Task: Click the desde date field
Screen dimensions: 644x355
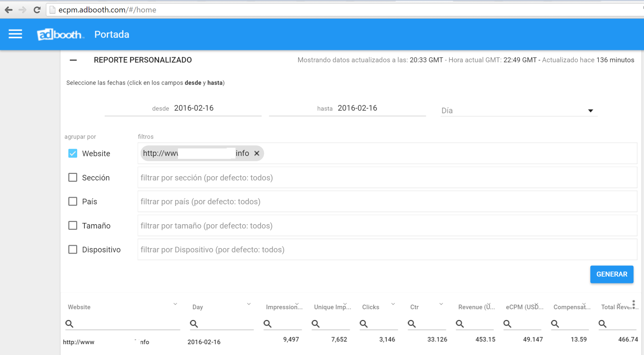Action: (183, 108)
